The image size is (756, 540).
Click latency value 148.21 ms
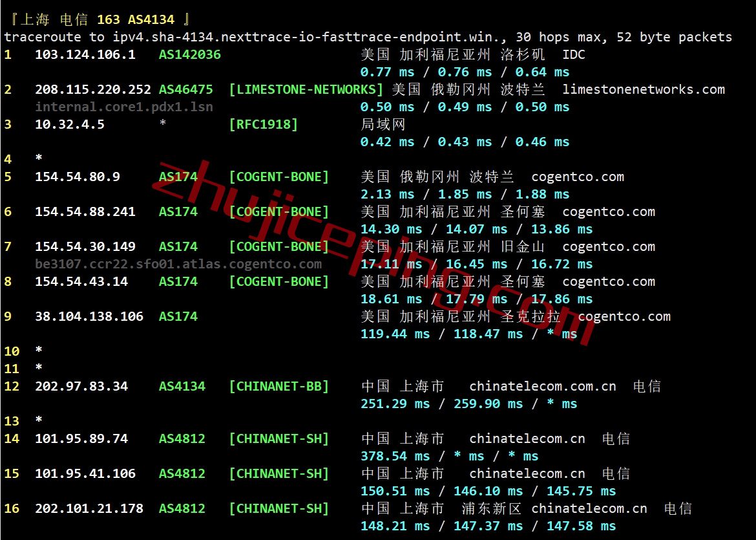(x=395, y=526)
